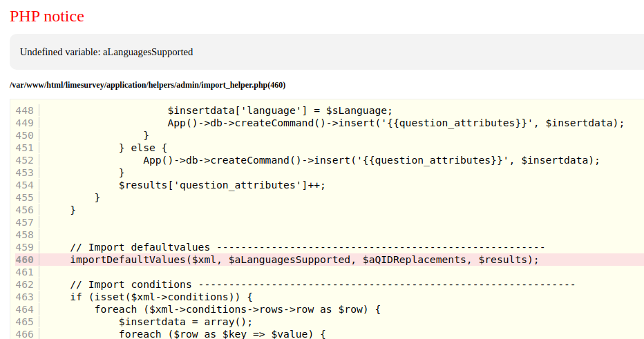Screen dimensions: 644x339
Task: Click line number 460 in the gutter
Action: pyautogui.click(x=24, y=260)
